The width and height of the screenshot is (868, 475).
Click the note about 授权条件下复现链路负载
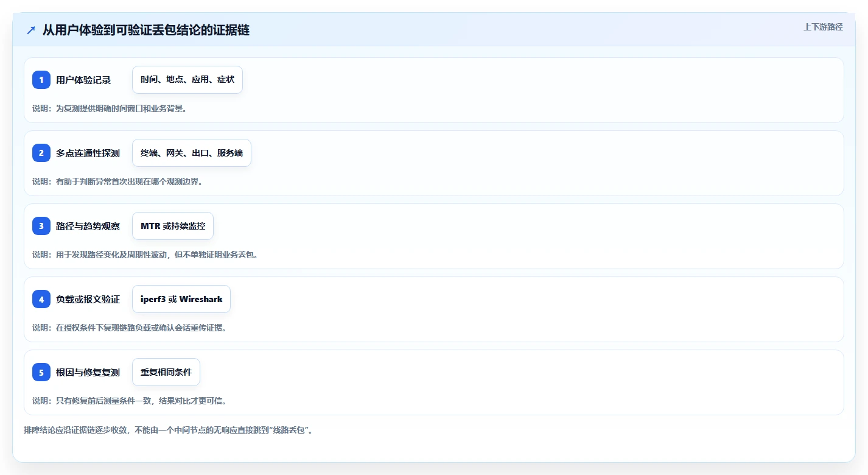130,328
